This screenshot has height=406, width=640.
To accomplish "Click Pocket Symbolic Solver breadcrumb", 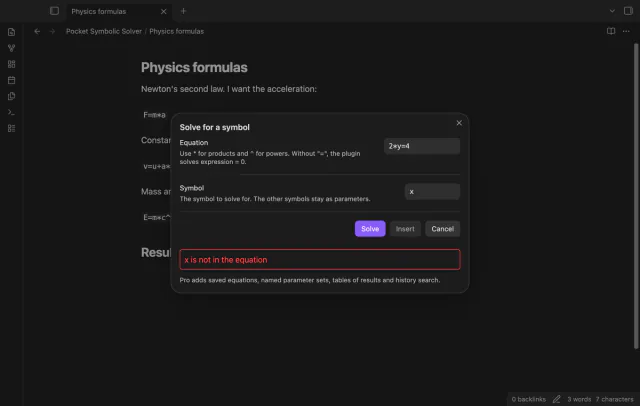I will tap(104, 31).
